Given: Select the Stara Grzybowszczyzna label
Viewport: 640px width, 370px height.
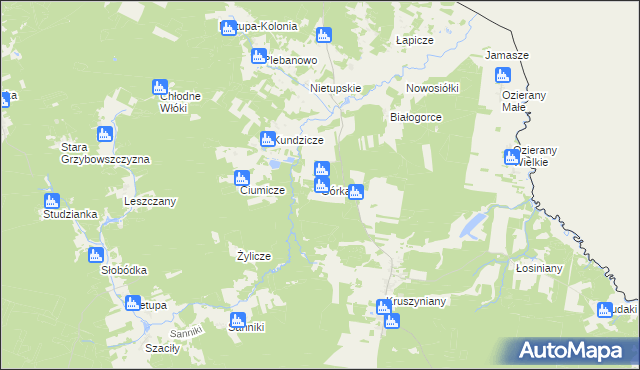Looking at the screenshot, I should 105,153.
